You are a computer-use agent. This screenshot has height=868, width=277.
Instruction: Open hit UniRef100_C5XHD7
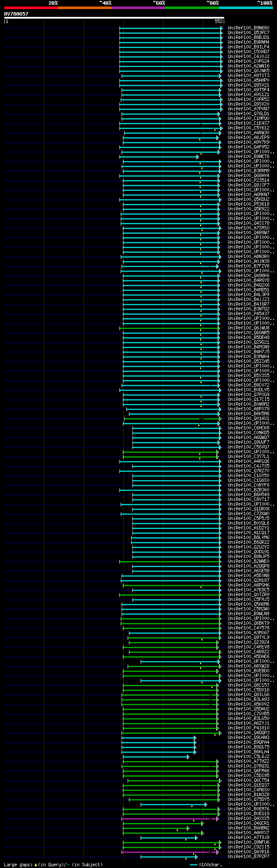[x=248, y=52]
